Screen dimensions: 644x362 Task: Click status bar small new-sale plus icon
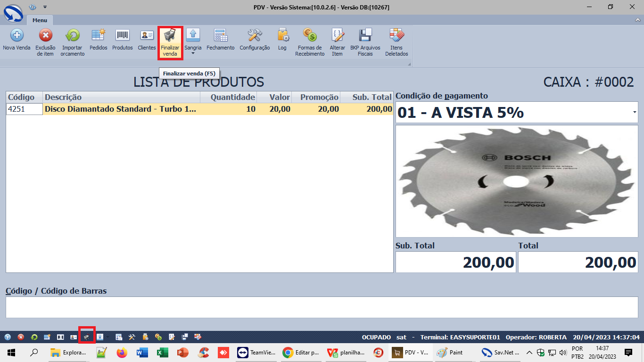tap(8, 337)
